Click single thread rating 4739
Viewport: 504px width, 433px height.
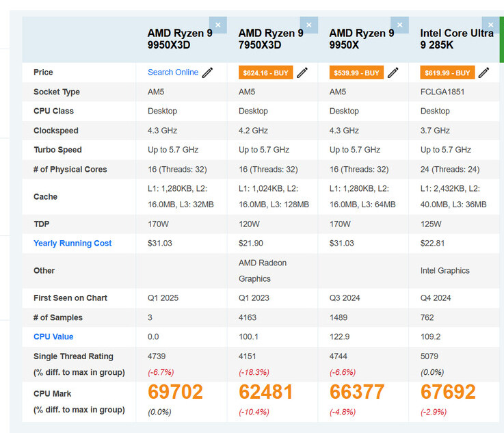pyautogui.click(x=157, y=356)
